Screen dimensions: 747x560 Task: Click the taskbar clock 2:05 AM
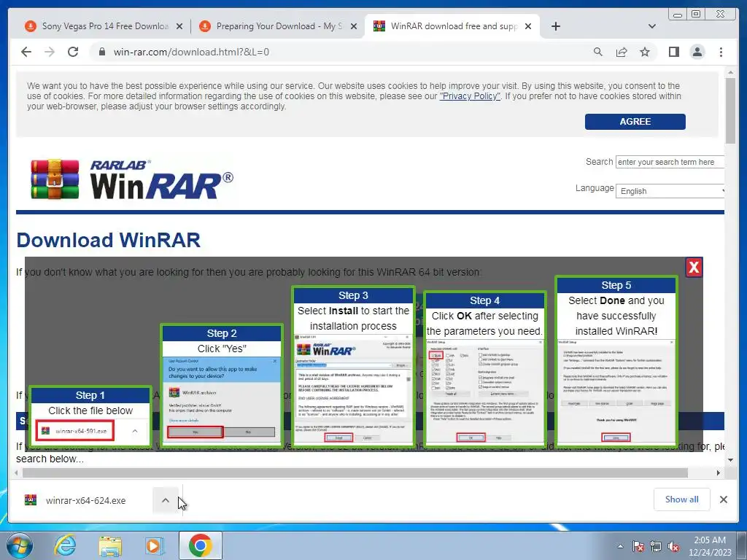click(x=710, y=546)
